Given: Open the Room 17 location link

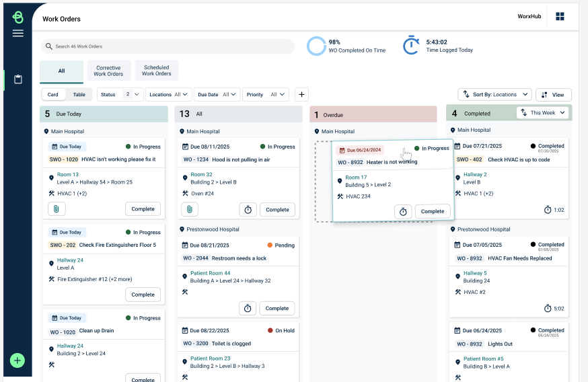Looking at the screenshot, I should (x=356, y=178).
